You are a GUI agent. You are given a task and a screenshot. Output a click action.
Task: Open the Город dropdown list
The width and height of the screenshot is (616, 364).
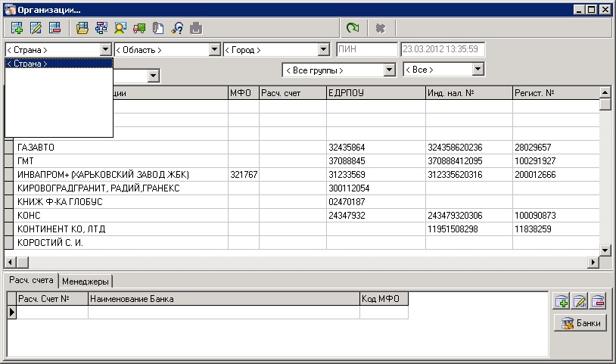(324, 49)
